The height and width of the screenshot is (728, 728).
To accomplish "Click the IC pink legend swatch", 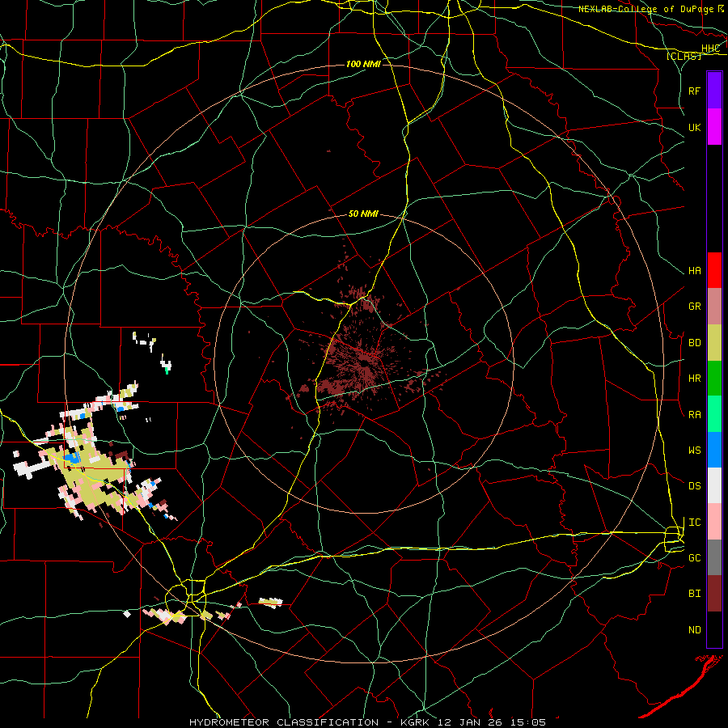I will click(x=714, y=522).
